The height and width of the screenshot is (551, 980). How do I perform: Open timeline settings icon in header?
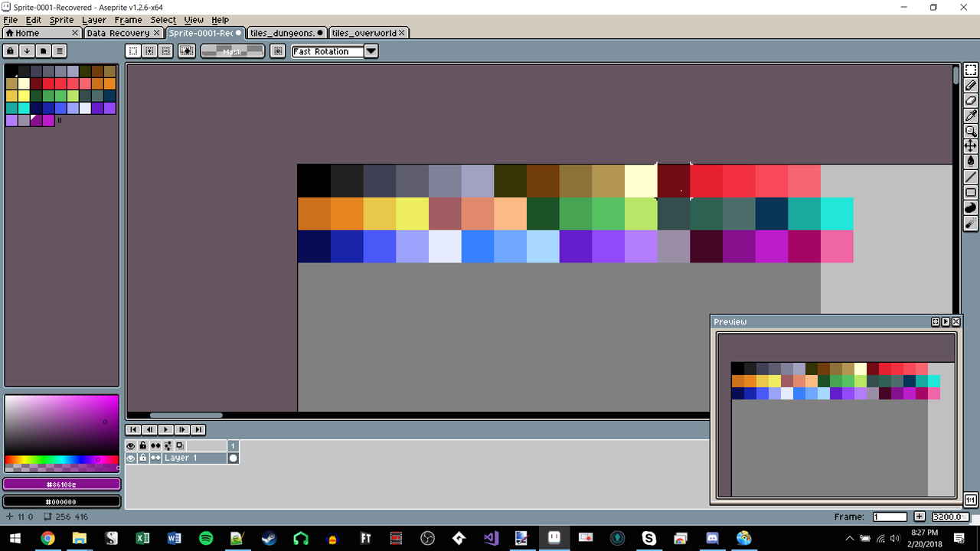[x=168, y=445]
